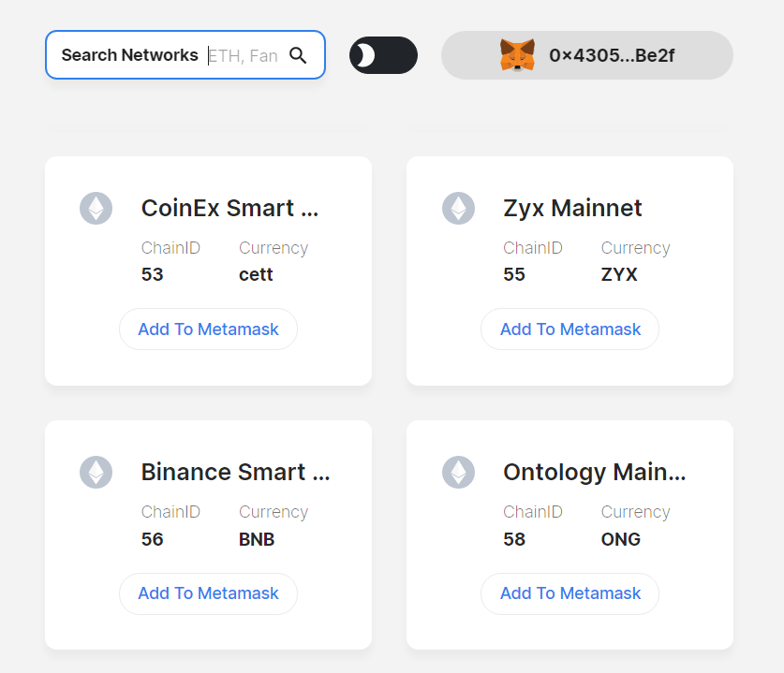Click the chain ID 56 value
The width and height of the screenshot is (784, 673).
(153, 539)
